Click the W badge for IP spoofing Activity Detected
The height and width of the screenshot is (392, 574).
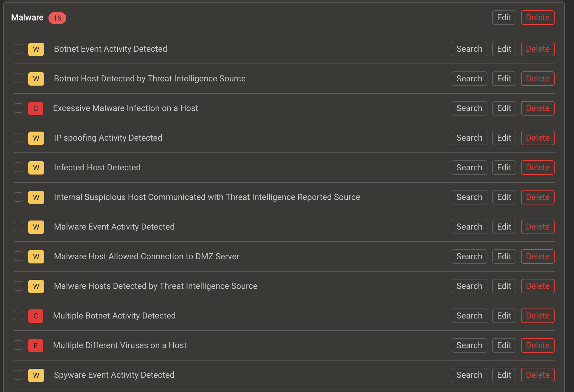point(36,138)
